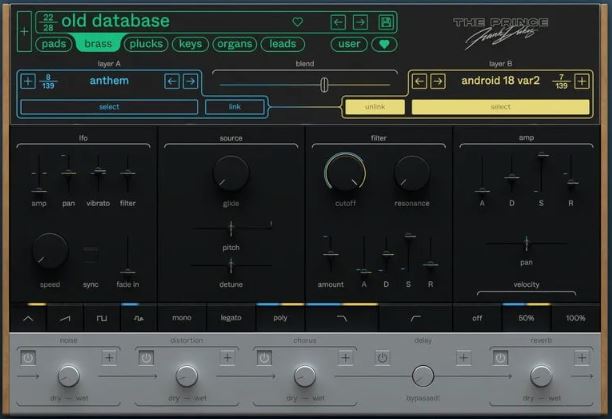The width and height of the screenshot is (612, 419).
Task: Click the unlink button for layer B
Action: tap(375, 107)
